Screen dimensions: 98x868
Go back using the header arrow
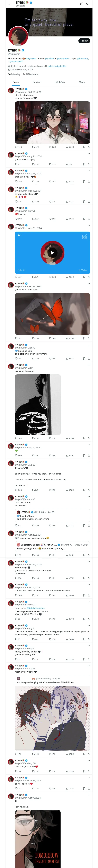[x=9, y=4]
